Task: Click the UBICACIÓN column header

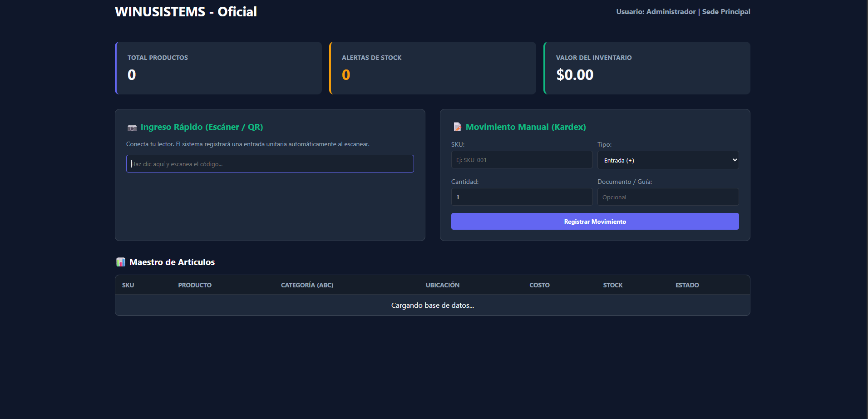Action: click(443, 285)
